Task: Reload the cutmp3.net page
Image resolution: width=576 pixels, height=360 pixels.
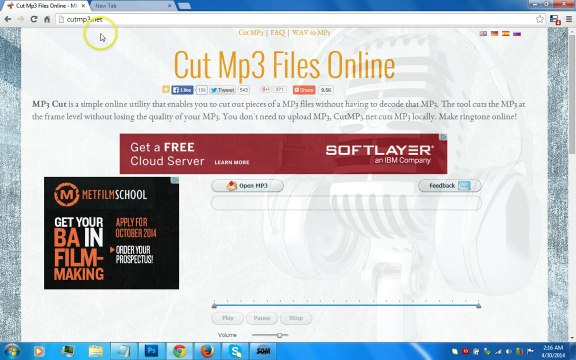Action: coord(34,19)
